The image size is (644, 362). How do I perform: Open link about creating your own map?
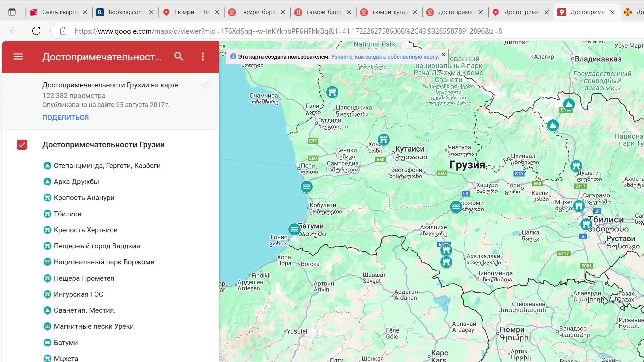(x=385, y=57)
